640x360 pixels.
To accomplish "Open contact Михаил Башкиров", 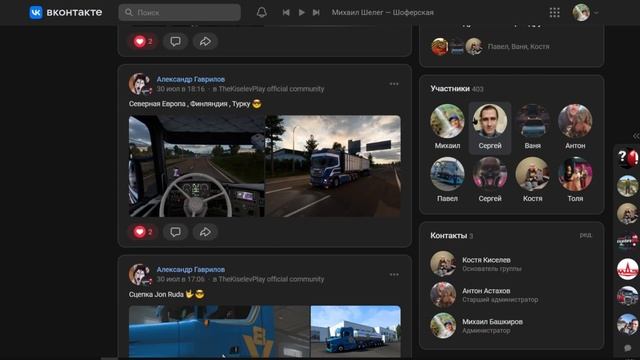I will pyautogui.click(x=492, y=322).
